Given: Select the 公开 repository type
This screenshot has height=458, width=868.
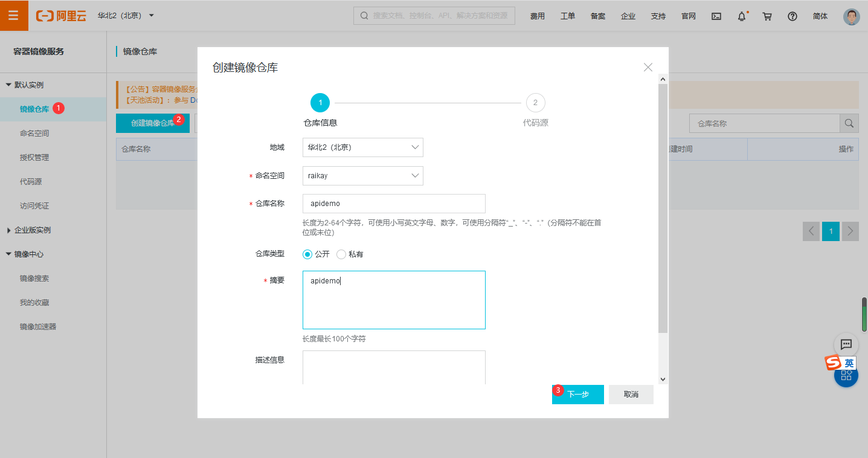Looking at the screenshot, I should tap(307, 254).
